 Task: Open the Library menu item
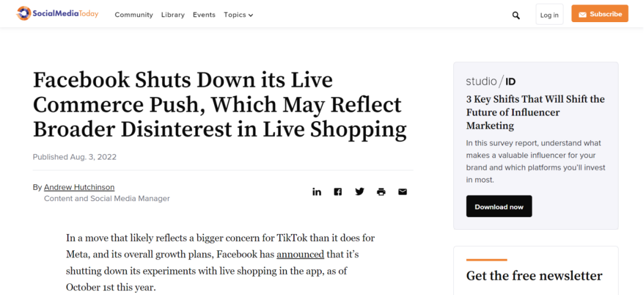(173, 15)
